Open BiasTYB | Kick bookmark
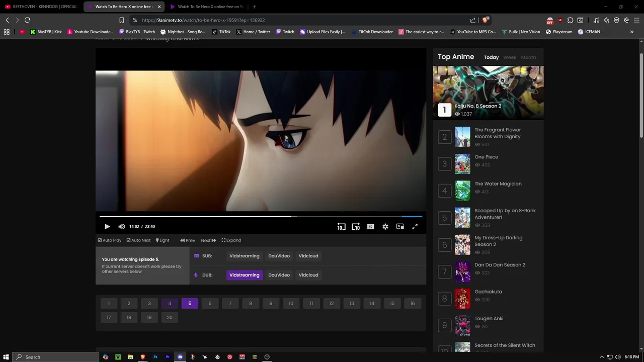Screen dimensions: 644x362 click(46, 32)
